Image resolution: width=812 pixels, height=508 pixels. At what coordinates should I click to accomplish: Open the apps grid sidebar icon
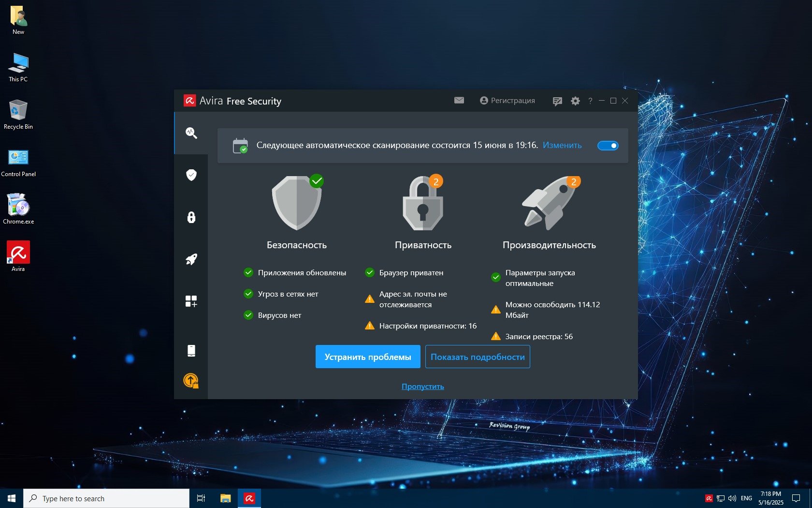tap(191, 301)
